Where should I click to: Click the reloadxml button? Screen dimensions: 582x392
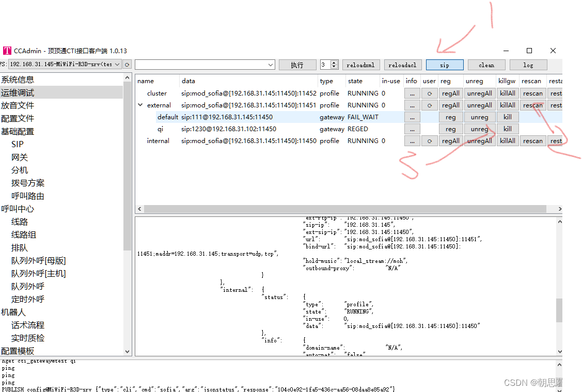(x=360, y=65)
